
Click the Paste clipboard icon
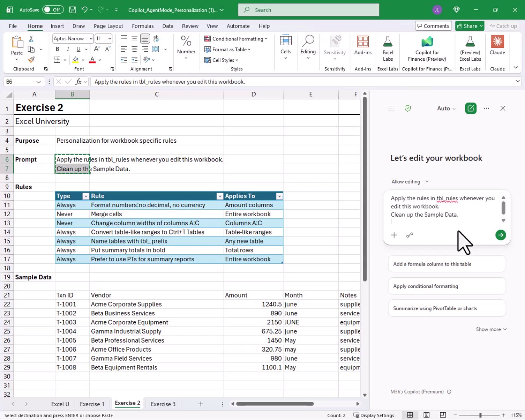pos(17,42)
